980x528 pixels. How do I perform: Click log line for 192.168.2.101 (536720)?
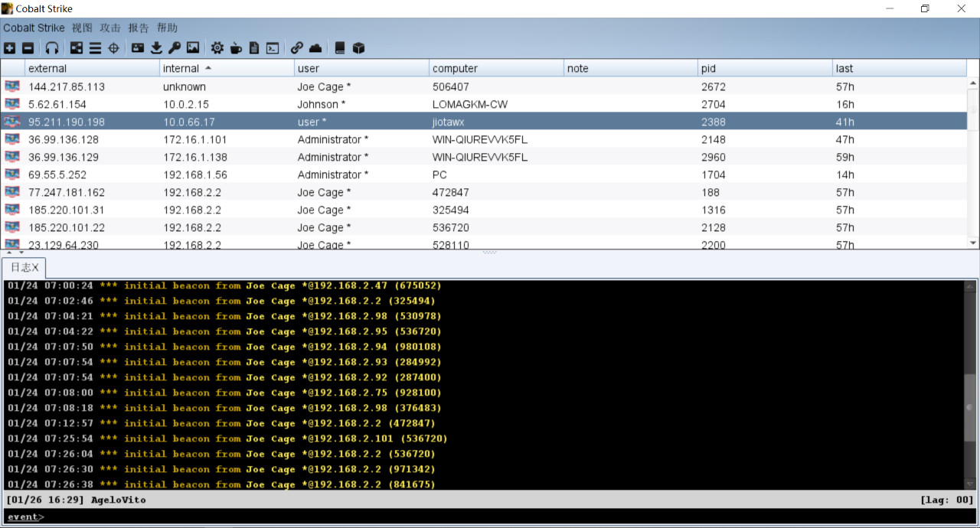coord(227,438)
